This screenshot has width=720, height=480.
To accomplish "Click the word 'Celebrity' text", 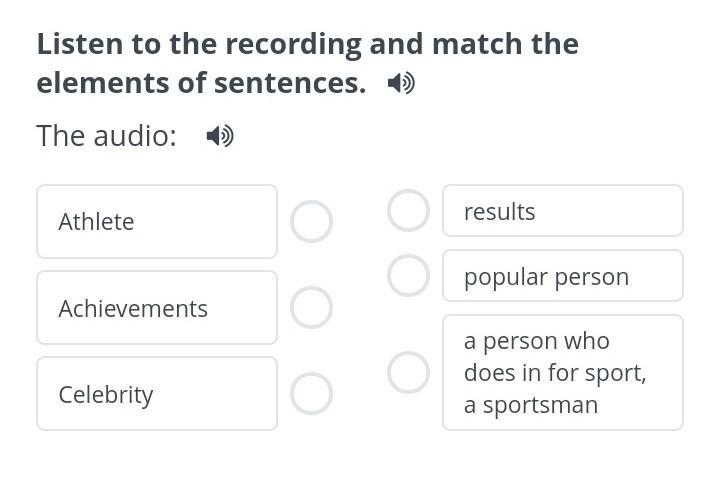I will pos(106,394).
